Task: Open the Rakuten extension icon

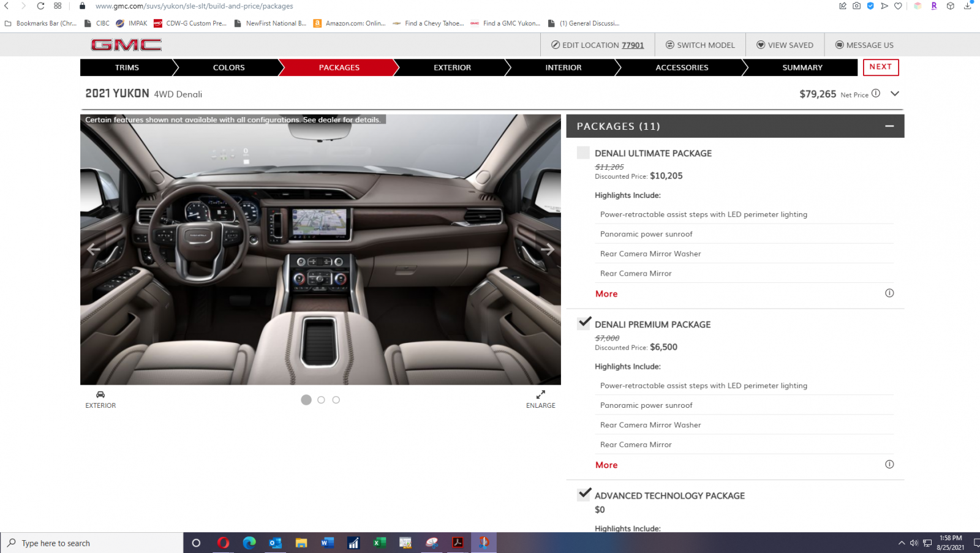Action: click(934, 6)
